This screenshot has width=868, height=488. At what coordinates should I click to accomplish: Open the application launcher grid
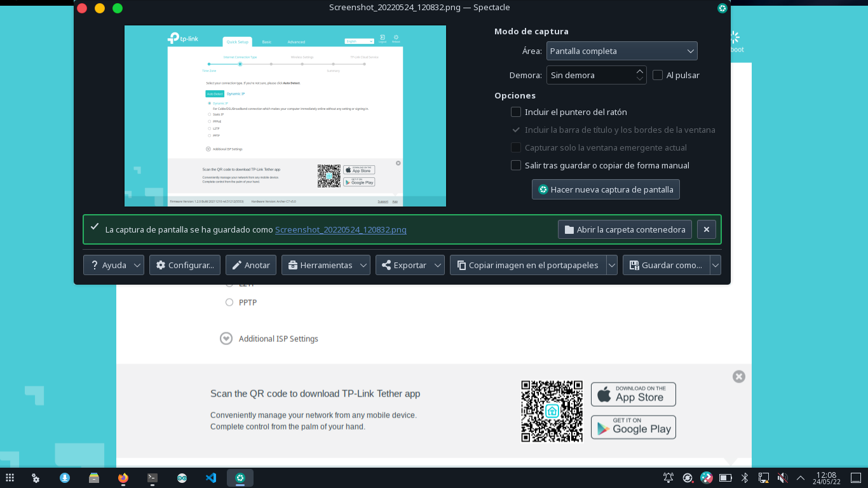tap(10, 478)
